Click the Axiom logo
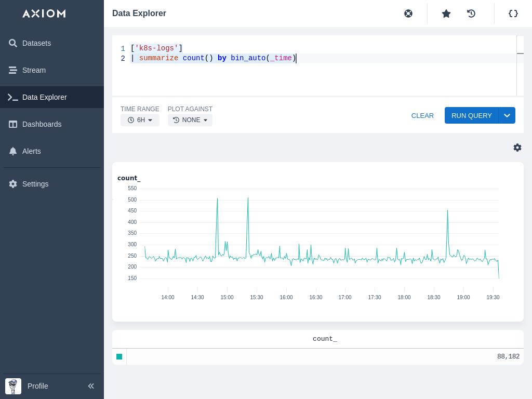Screen dimensions: 532x399 (x=44, y=14)
